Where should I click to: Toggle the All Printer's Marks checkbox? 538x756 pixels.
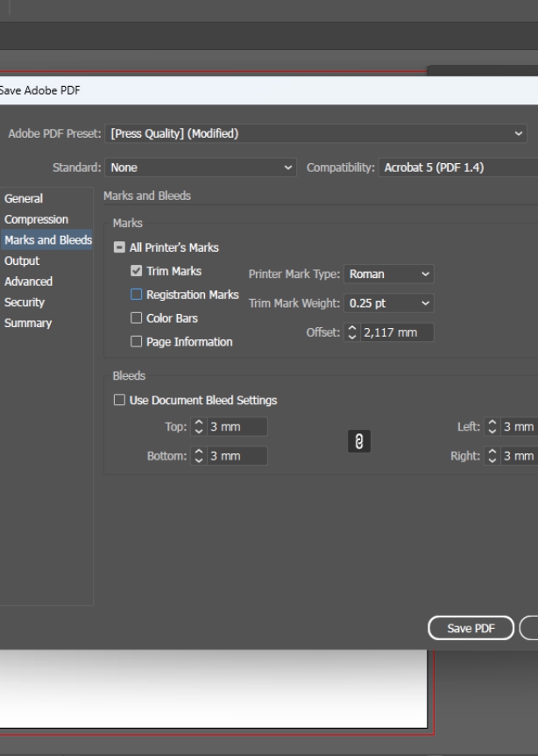tap(119, 248)
